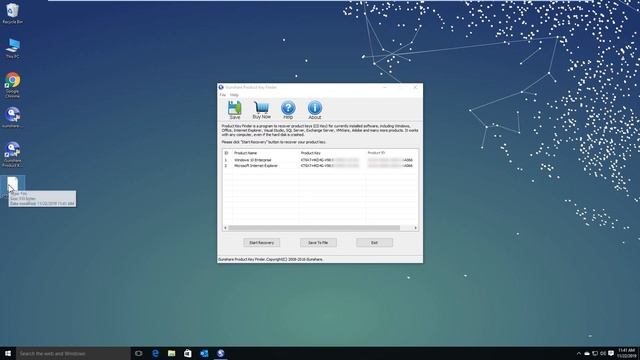Click the Start Recovery button
This screenshot has height=360, width=640.
coord(262,242)
